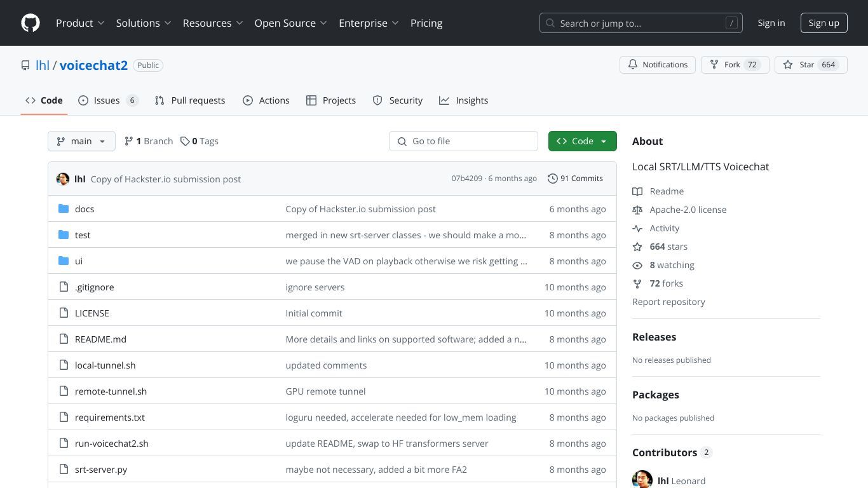Open the Contributors heading link
The image size is (868, 488).
[672, 452]
